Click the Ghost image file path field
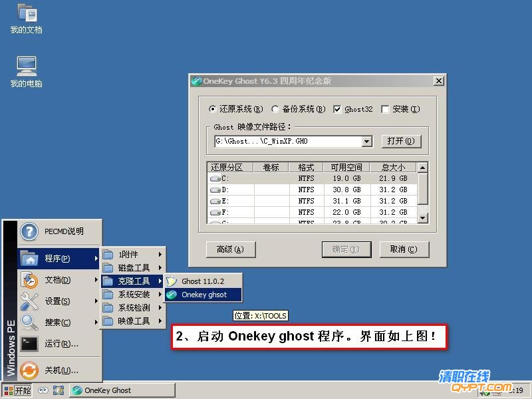 tap(289, 141)
